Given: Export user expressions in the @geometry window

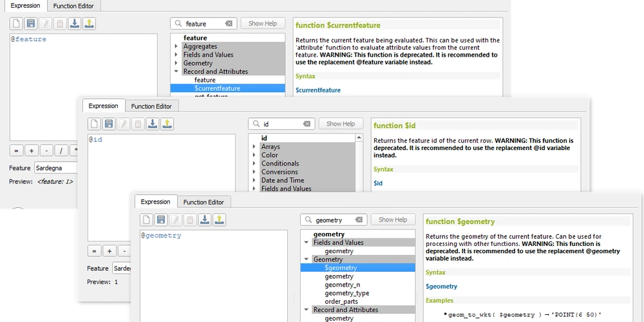Looking at the screenshot, I should point(219,220).
